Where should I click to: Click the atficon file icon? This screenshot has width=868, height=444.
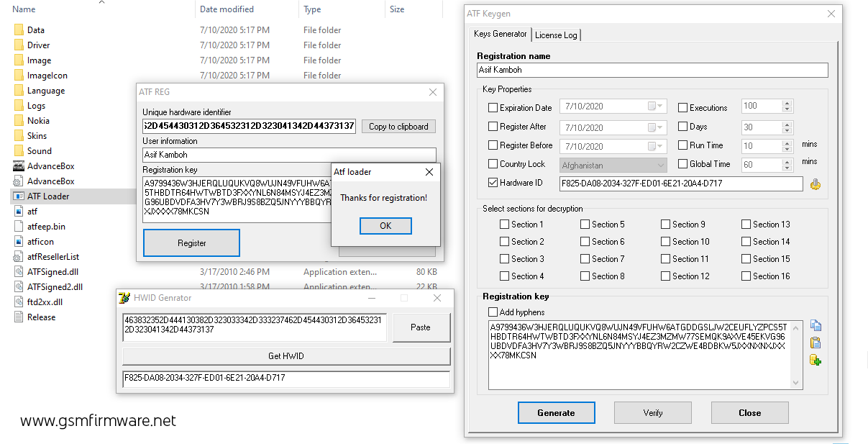[19, 242]
